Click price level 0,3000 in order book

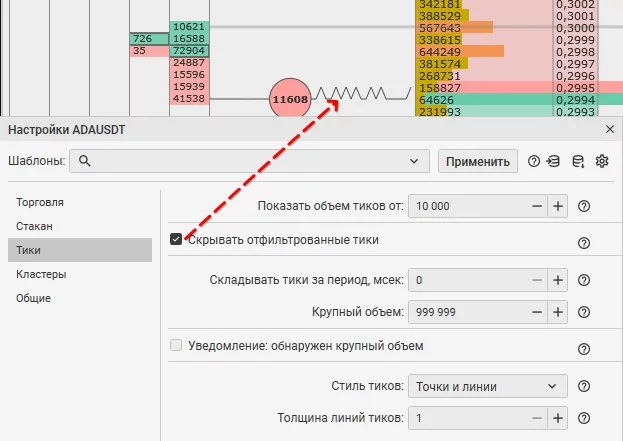pyautogui.click(x=575, y=28)
